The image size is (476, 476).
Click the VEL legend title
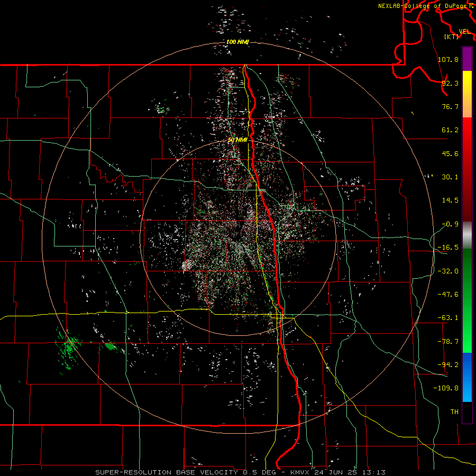coord(464,32)
